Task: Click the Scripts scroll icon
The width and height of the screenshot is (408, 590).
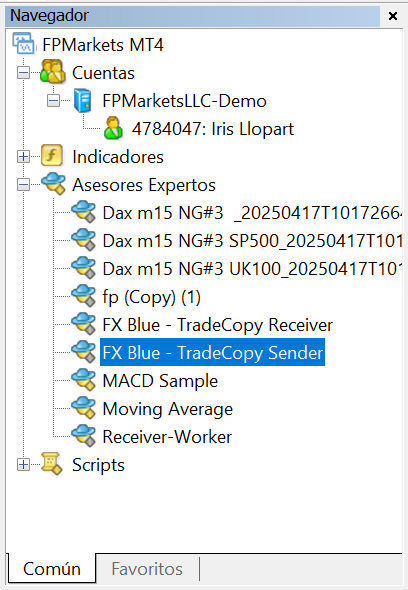Action: click(52, 464)
